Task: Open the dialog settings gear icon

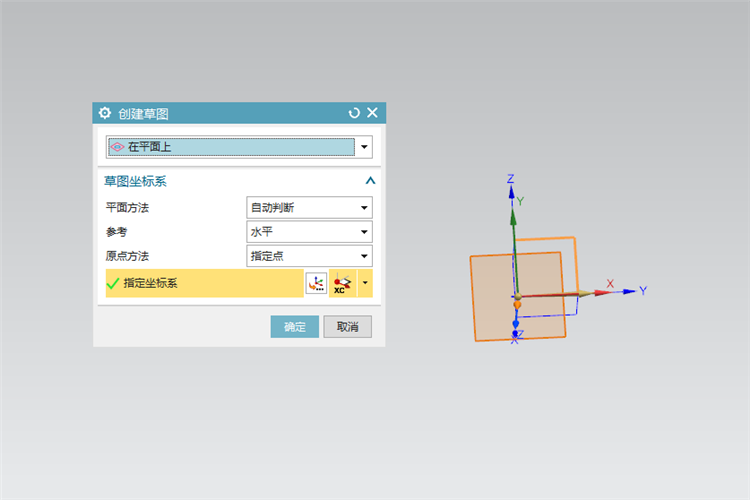Action: pyautogui.click(x=105, y=113)
